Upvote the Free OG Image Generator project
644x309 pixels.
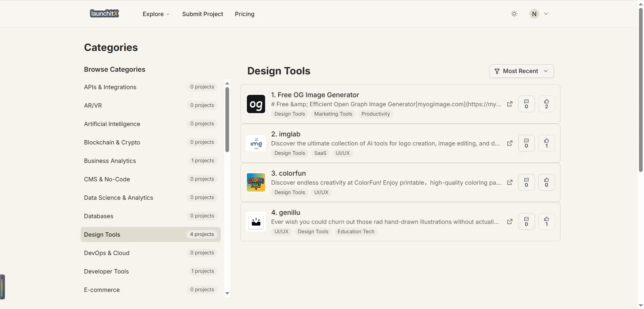546,104
